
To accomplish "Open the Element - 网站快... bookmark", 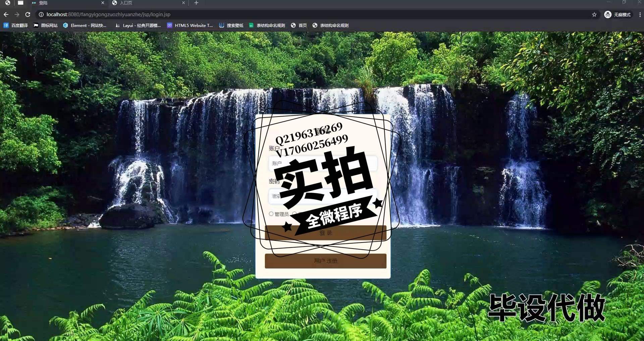I will click(85, 25).
